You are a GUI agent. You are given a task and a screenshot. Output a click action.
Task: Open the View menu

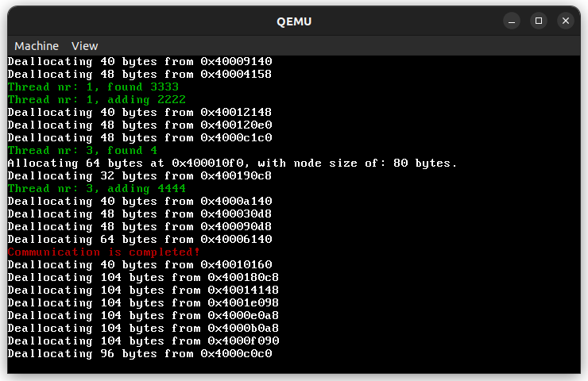pos(85,46)
